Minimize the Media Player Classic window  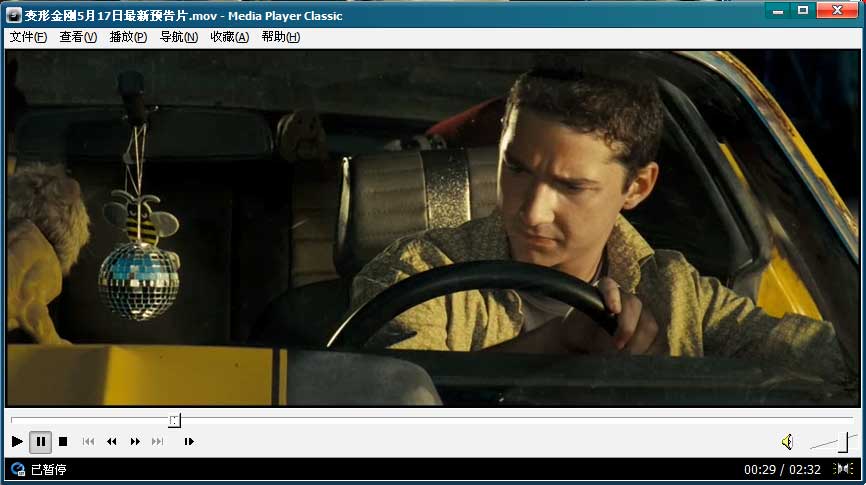pyautogui.click(x=778, y=10)
